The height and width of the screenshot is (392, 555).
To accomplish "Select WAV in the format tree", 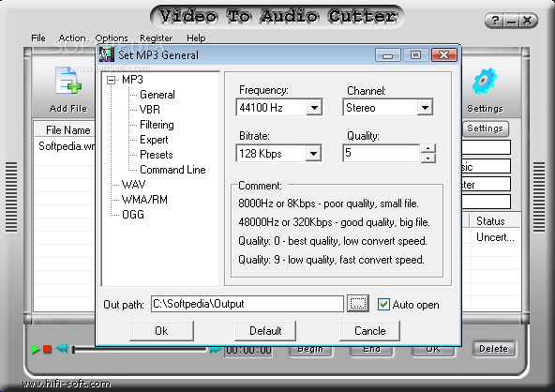I will [133, 185].
